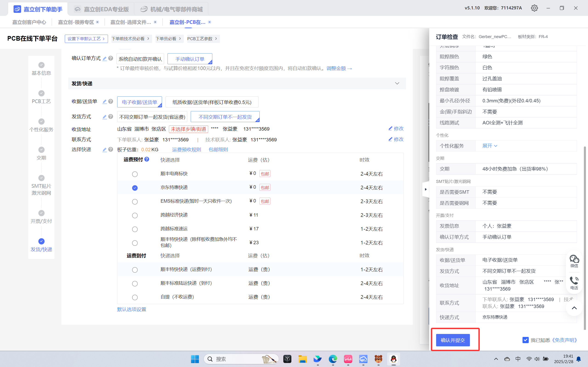Click the WeChat support icon
Viewport: 588px width, 367px height.
pos(574,261)
